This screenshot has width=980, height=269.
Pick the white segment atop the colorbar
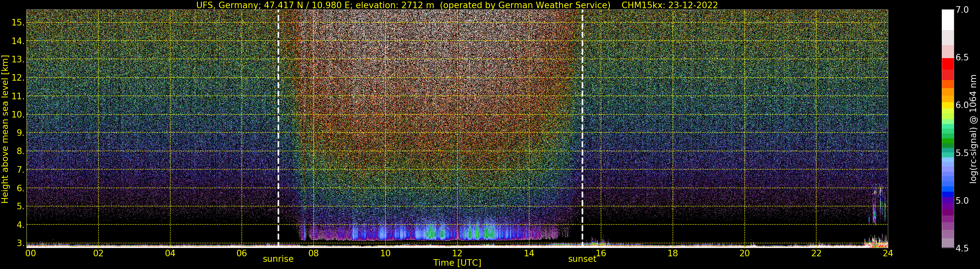(948, 20)
